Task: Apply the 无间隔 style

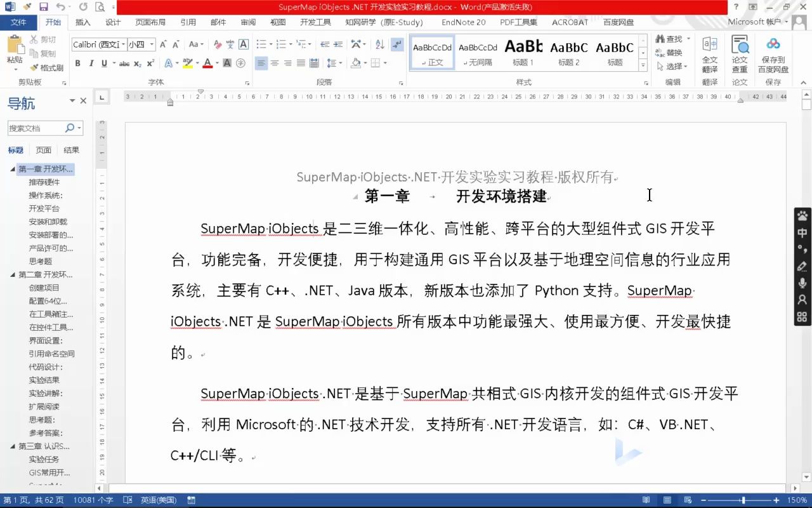Action: (x=478, y=53)
